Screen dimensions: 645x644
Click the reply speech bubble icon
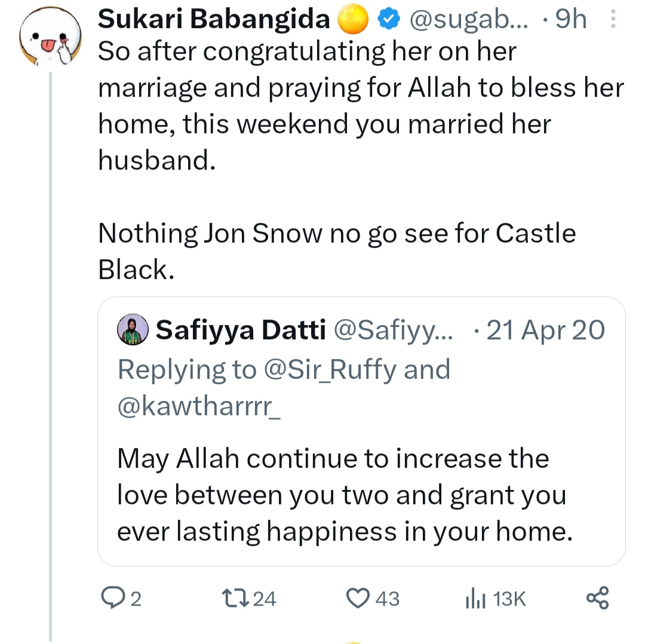pos(112,598)
